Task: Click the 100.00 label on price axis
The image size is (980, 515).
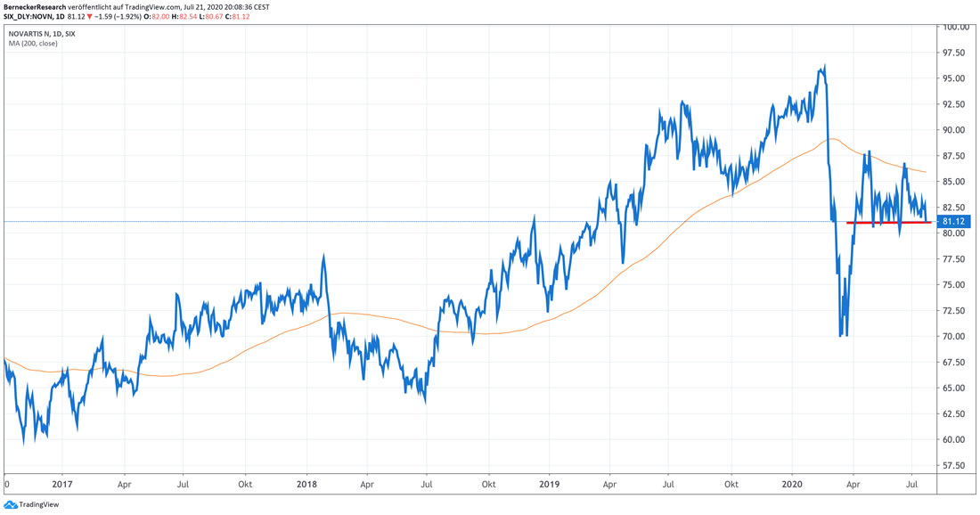Action: [956, 28]
